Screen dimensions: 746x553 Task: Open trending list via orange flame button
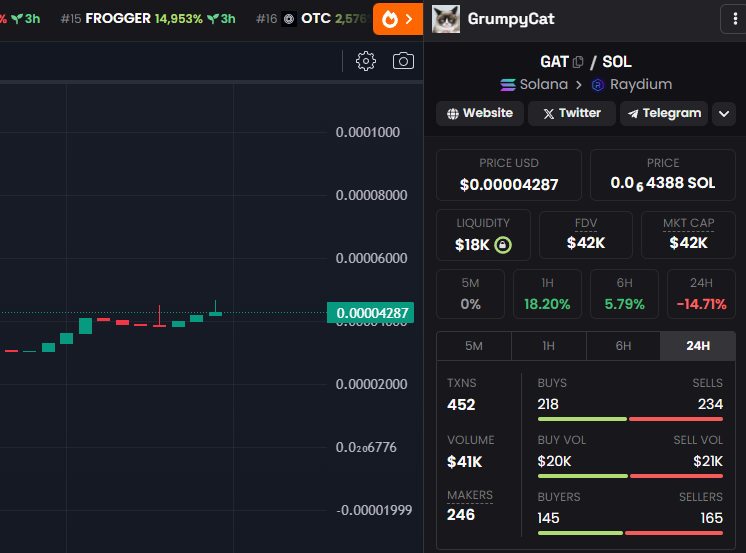click(398, 19)
